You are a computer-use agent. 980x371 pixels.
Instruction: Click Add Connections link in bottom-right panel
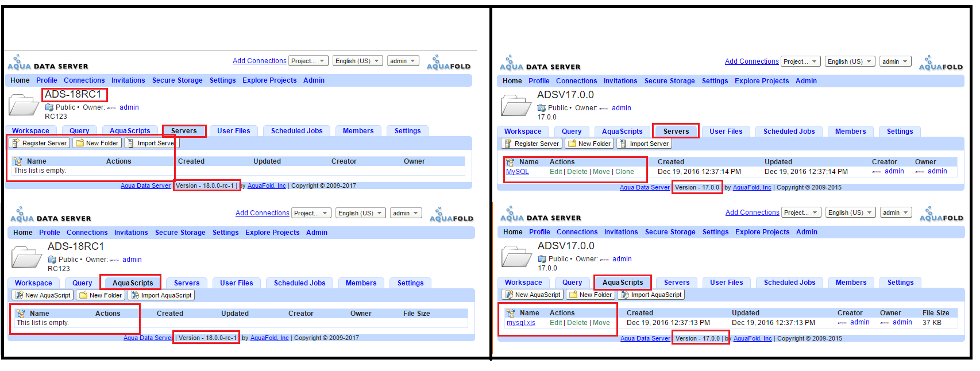click(x=753, y=212)
